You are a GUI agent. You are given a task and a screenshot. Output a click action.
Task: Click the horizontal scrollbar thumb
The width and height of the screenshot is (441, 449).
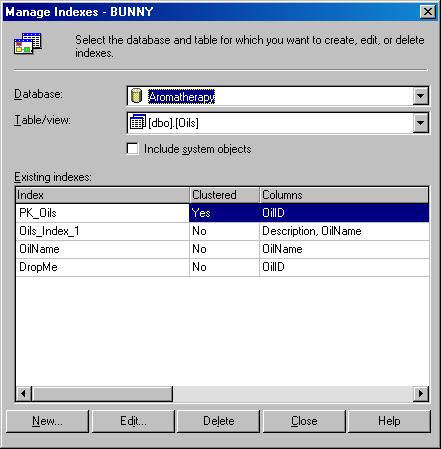tap(102, 394)
